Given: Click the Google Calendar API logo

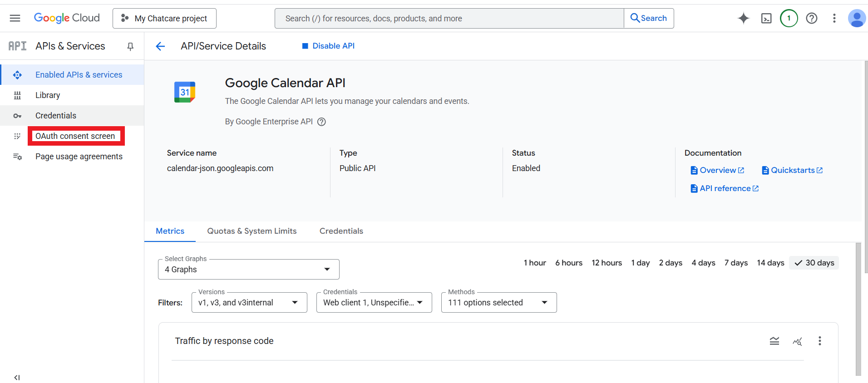Looking at the screenshot, I should point(185,92).
